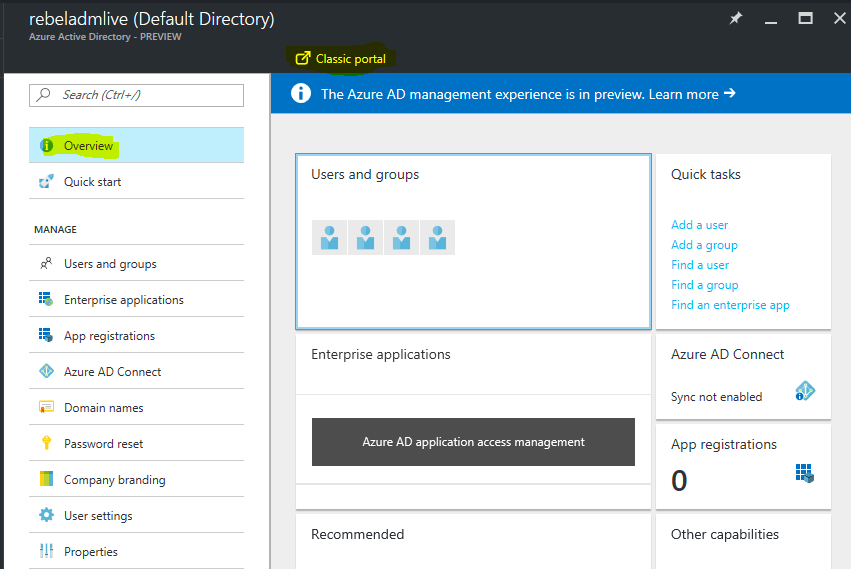
Task: Click the fourth user avatar in Users and groups
Action: (x=437, y=238)
